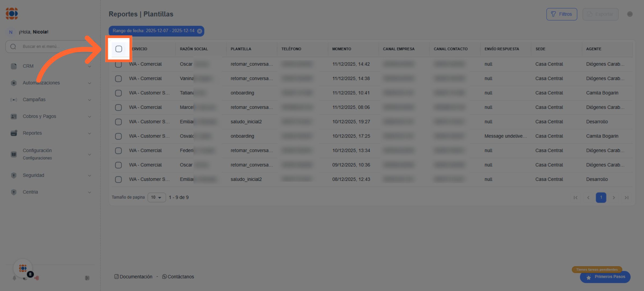Click the red logout icon
The width and height of the screenshot is (644, 291).
coord(37,278)
